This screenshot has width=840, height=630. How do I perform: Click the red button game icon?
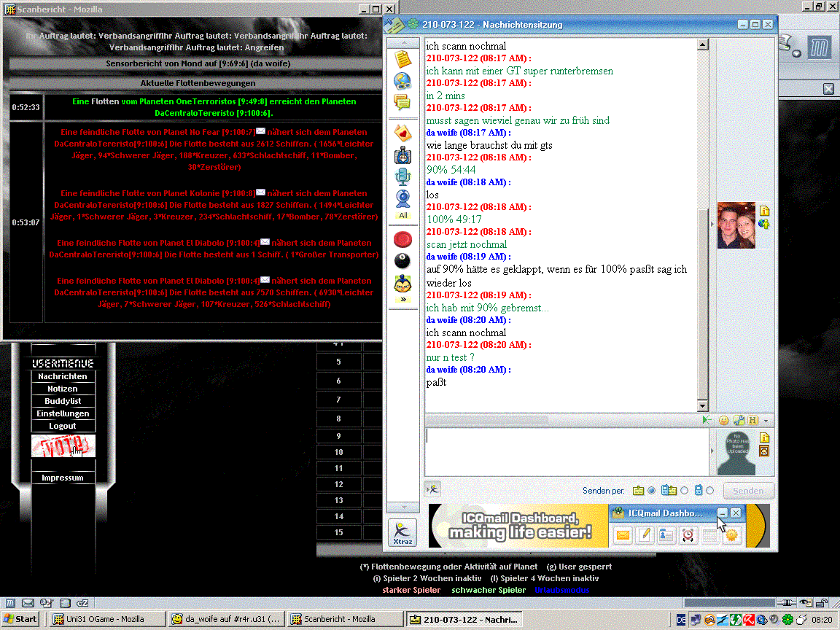(402, 239)
